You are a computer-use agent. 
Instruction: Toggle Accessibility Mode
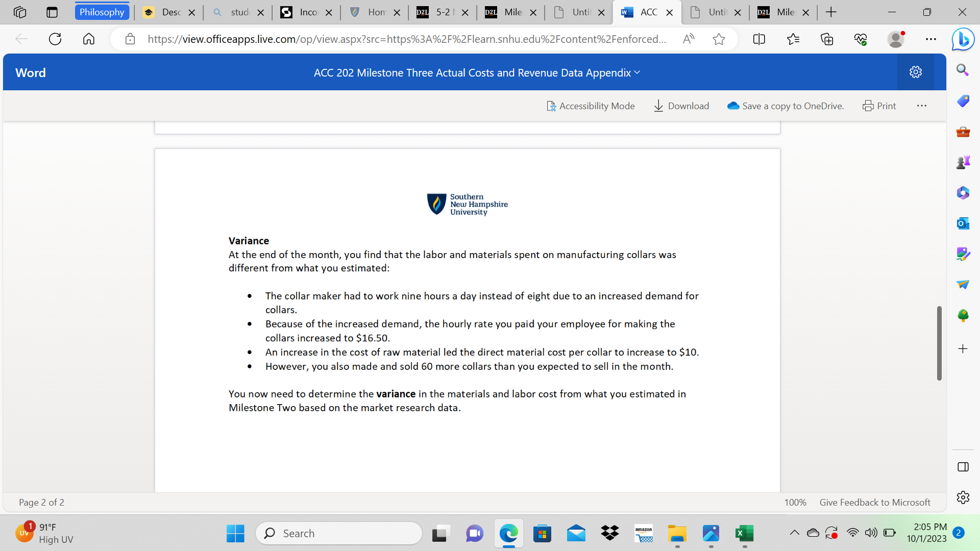[591, 106]
